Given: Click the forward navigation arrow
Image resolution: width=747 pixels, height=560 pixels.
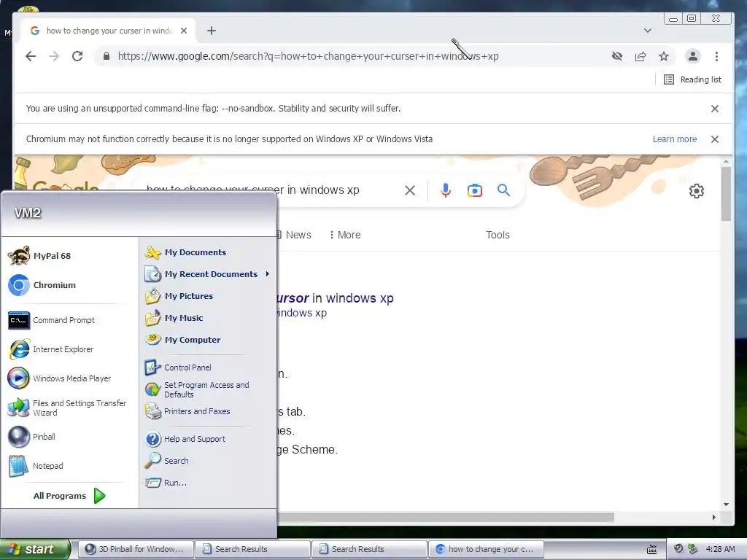Looking at the screenshot, I should pos(54,56).
